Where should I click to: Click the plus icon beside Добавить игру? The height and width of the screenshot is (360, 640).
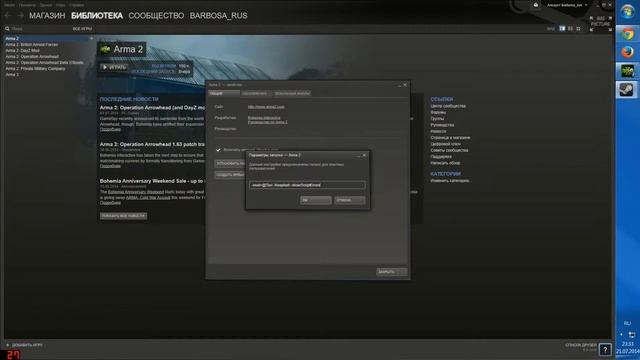pos(7,345)
